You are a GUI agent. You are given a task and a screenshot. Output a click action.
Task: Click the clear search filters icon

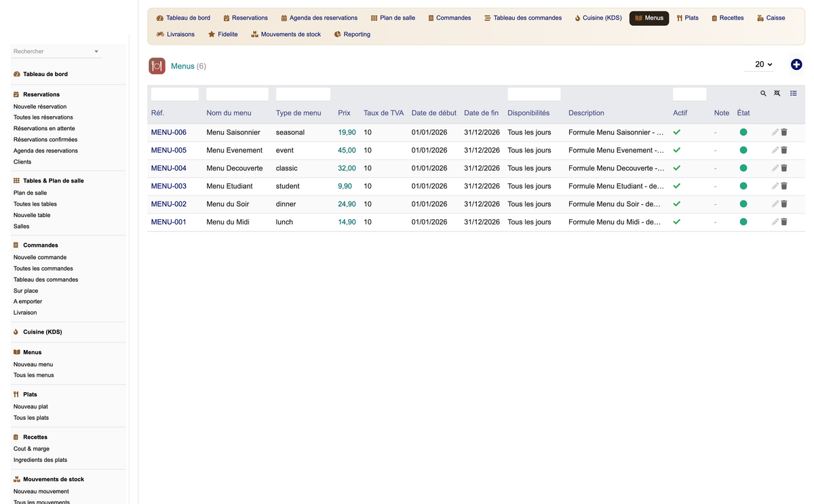point(777,94)
